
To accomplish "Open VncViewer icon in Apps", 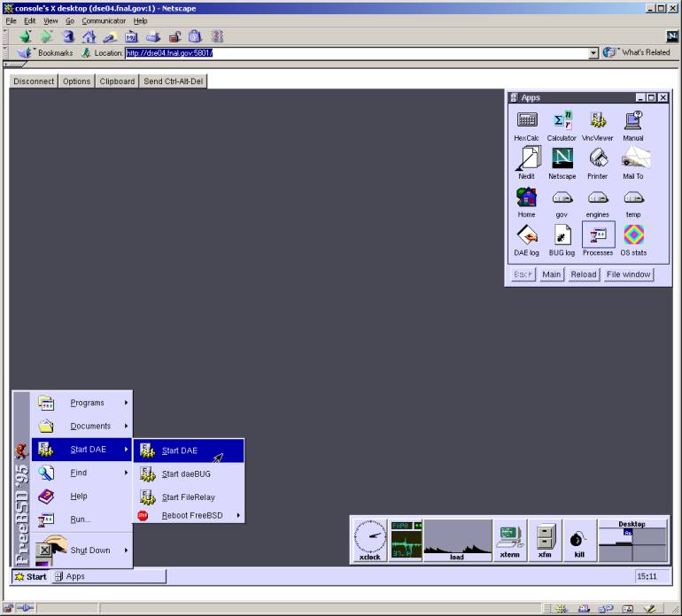I will [598, 126].
